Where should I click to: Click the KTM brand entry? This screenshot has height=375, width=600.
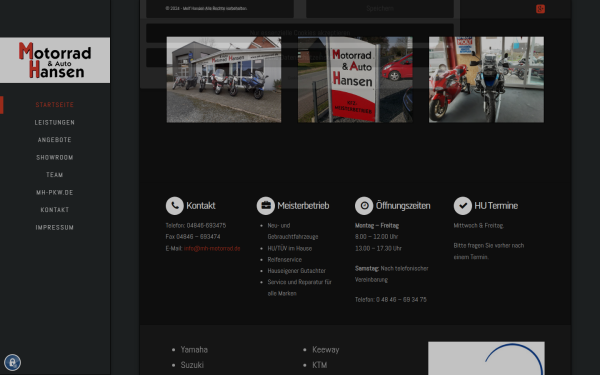coord(320,365)
